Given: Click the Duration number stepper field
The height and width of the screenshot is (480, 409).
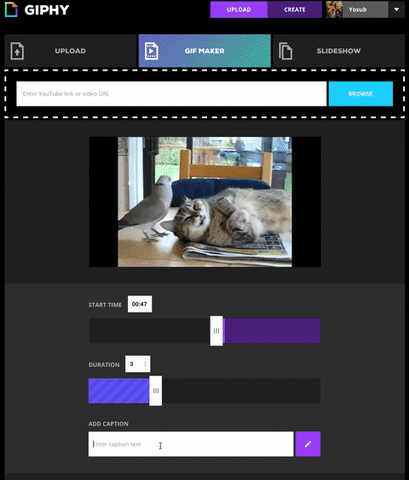Looking at the screenshot, I should [x=138, y=364].
